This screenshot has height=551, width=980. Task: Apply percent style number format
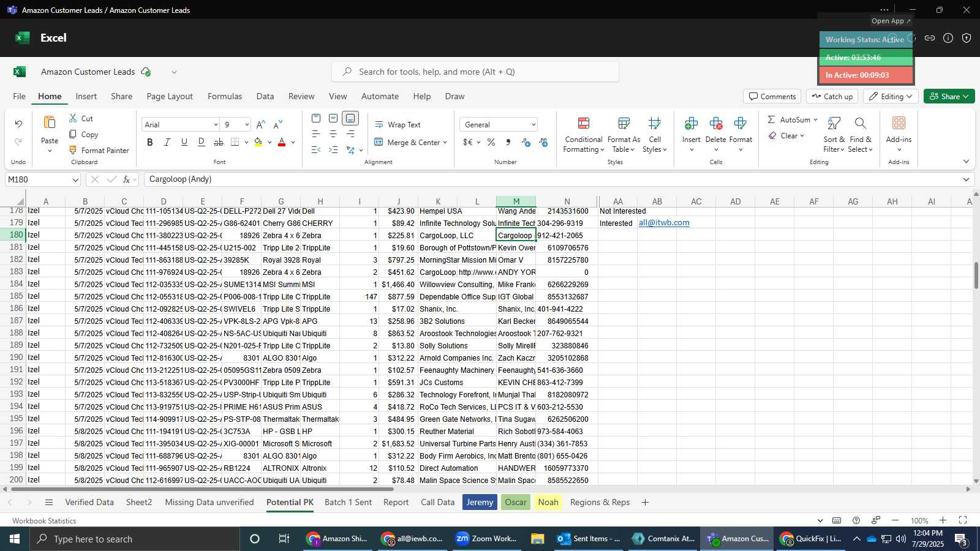point(491,142)
